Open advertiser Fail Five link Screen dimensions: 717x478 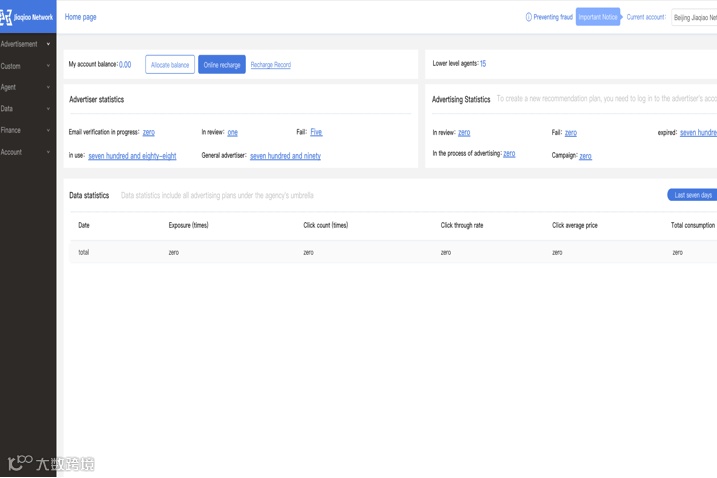(316, 132)
